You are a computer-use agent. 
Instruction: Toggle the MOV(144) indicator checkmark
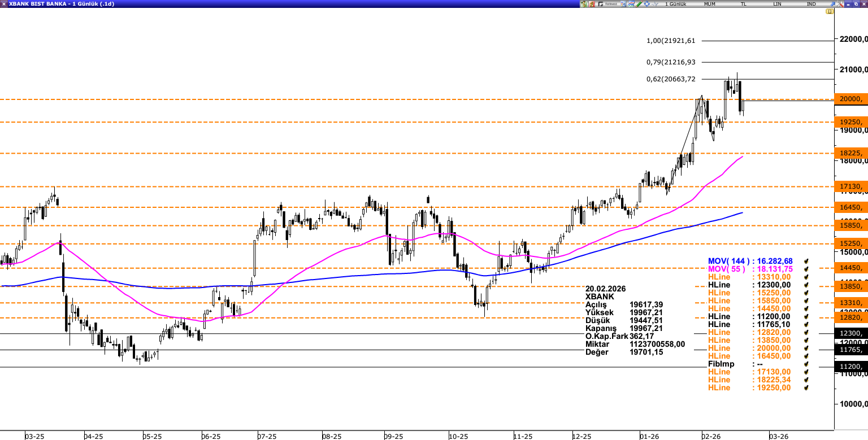pyautogui.click(x=806, y=262)
